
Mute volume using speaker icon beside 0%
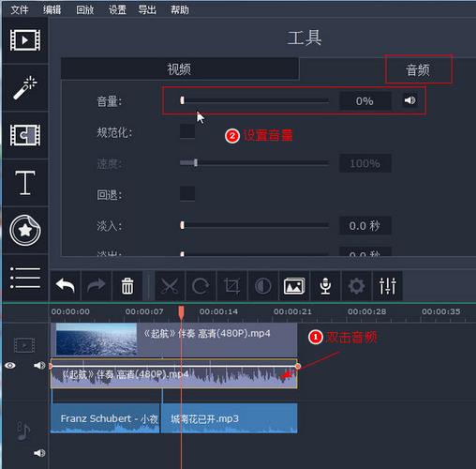(410, 100)
